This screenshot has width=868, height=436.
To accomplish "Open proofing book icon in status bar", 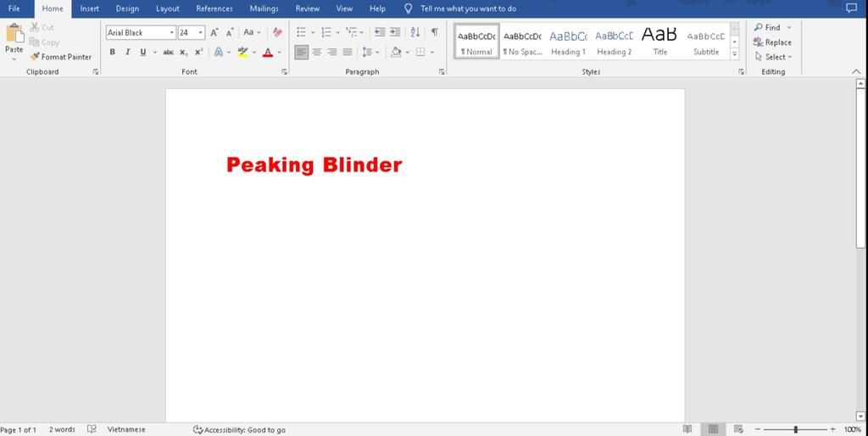I will tap(92, 429).
